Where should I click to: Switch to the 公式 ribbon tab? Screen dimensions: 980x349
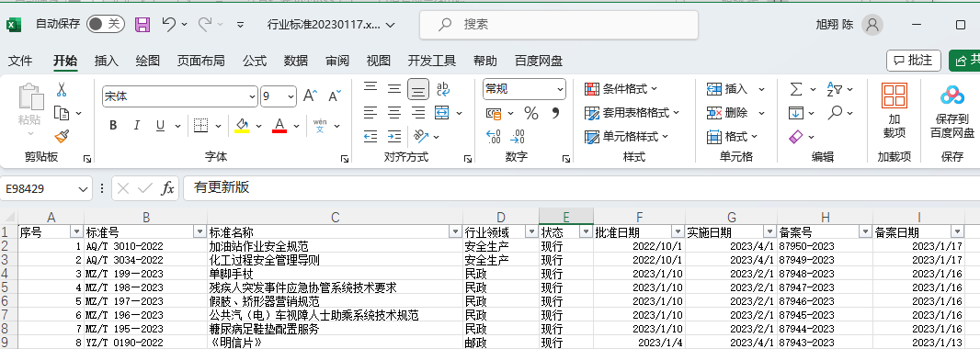click(x=255, y=61)
